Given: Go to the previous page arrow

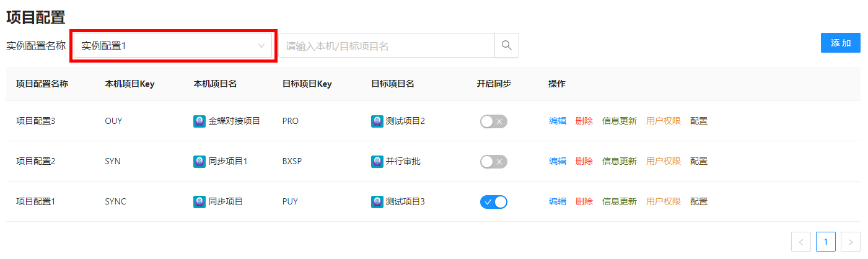Looking at the screenshot, I should pos(801,241).
